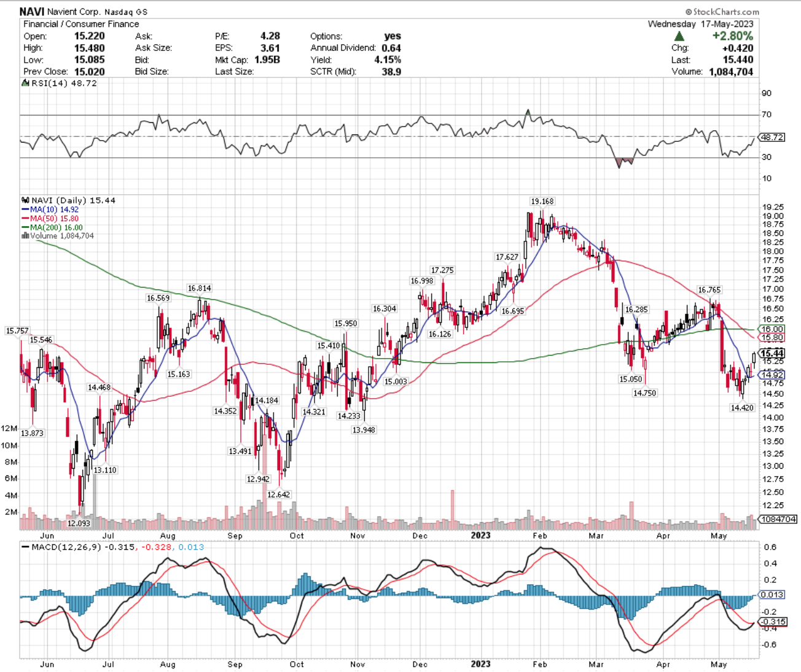The width and height of the screenshot is (801, 672).
Task: Click the Low price 15.085
Action: [x=90, y=60]
